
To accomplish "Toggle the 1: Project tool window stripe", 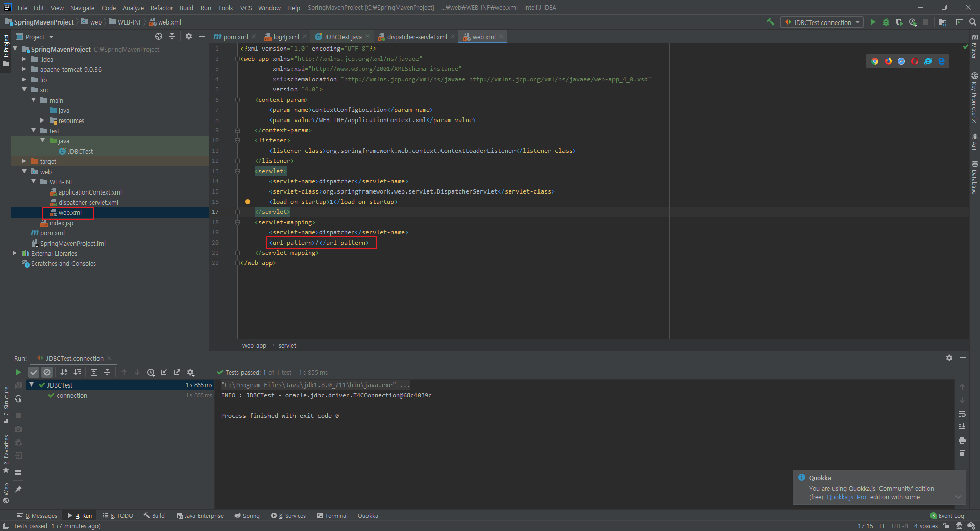I will [x=6, y=51].
